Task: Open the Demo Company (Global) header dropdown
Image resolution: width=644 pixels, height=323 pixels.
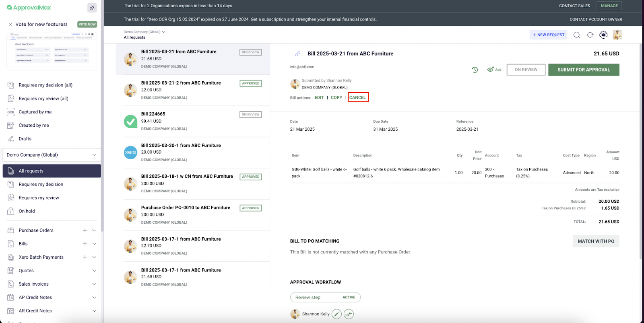Action: (x=144, y=32)
